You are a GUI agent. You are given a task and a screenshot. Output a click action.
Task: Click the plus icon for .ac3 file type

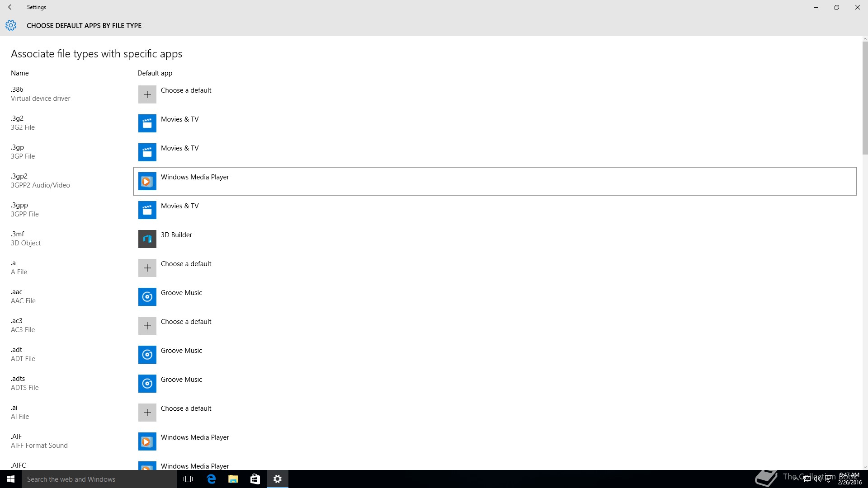tap(147, 326)
